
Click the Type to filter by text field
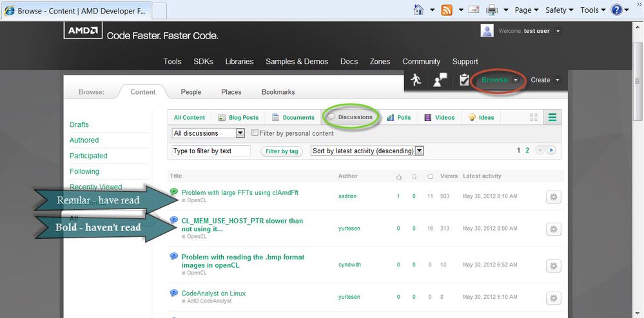click(211, 151)
